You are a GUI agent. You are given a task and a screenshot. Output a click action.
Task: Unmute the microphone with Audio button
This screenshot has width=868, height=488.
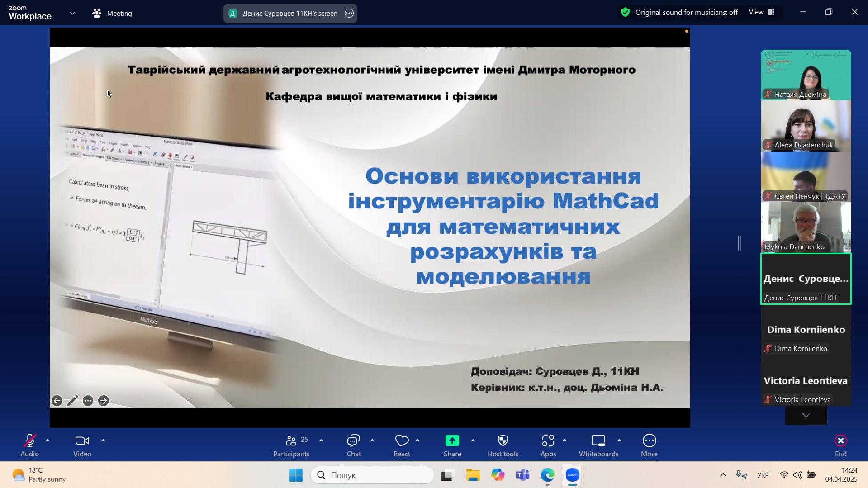(30, 445)
